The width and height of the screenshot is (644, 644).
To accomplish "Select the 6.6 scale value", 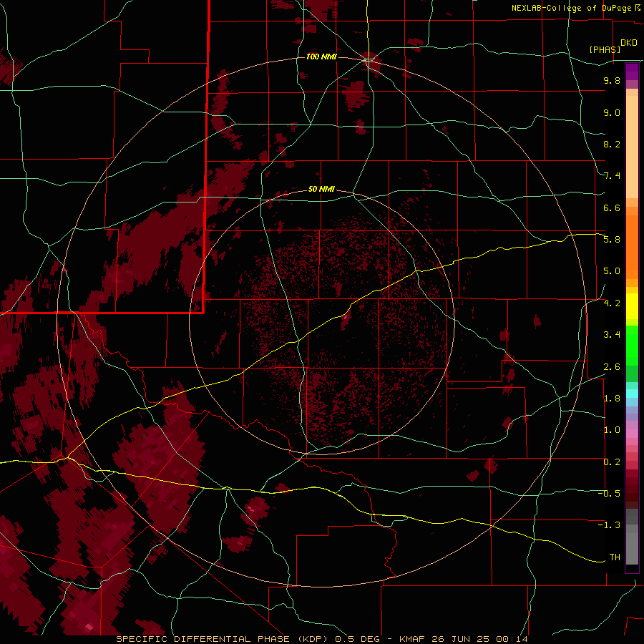I will [x=612, y=208].
